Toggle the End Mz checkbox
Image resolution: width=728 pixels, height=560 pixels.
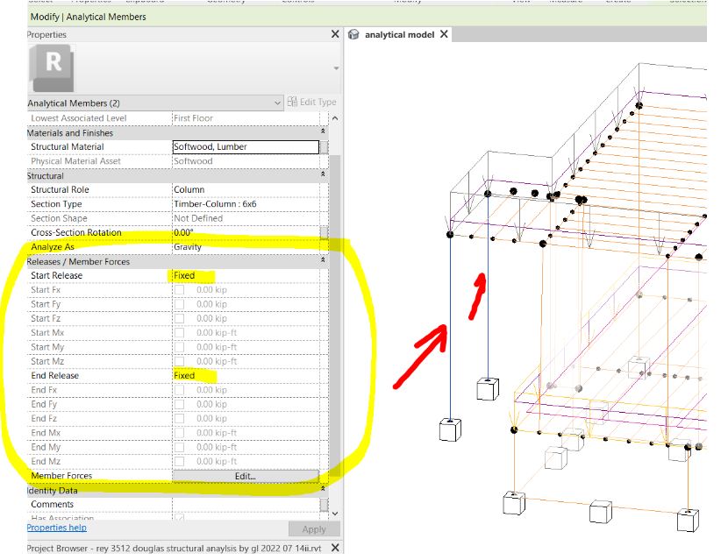(x=178, y=461)
